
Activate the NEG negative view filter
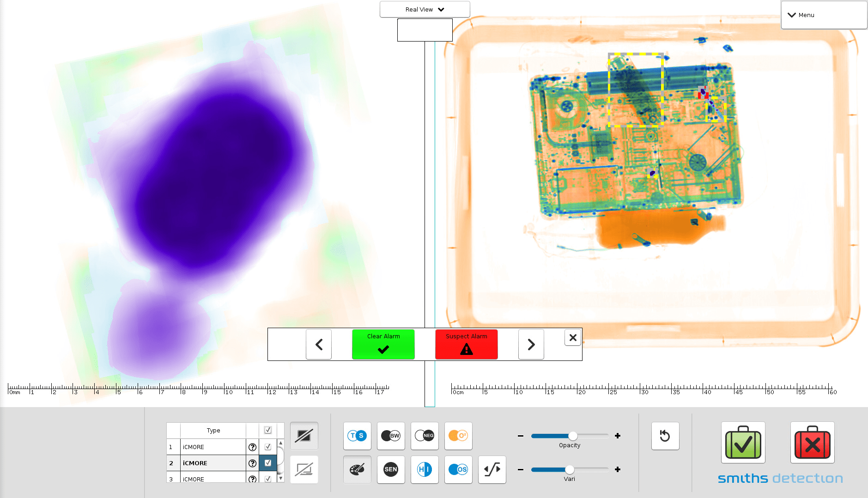tap(424, 436)
